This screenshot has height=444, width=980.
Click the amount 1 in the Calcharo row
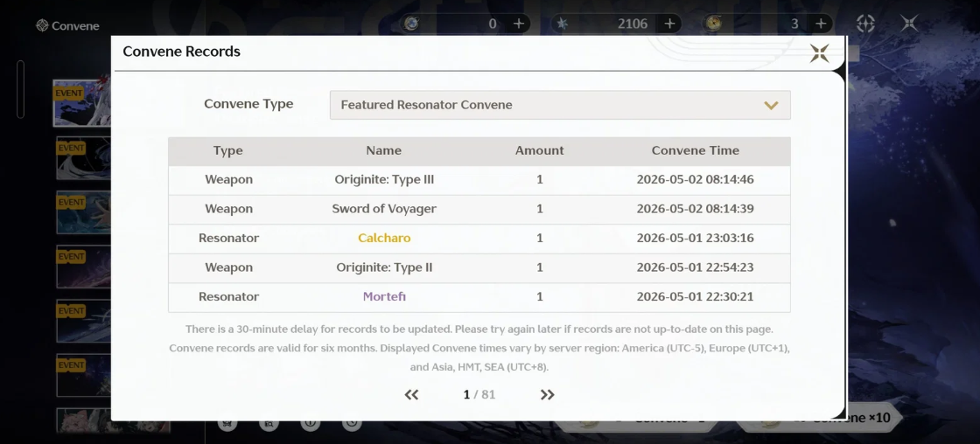539,238
